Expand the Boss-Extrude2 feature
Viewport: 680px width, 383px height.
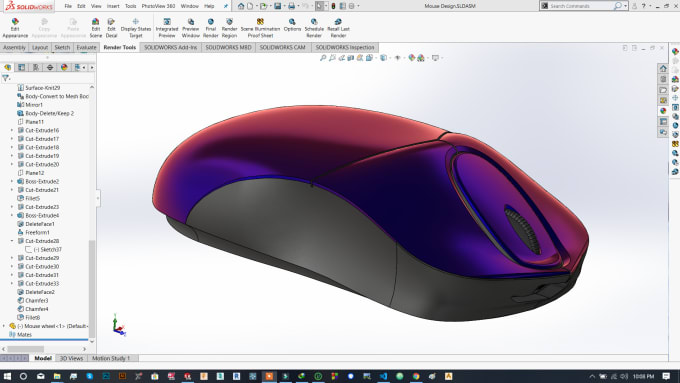[x=12, y=181]
